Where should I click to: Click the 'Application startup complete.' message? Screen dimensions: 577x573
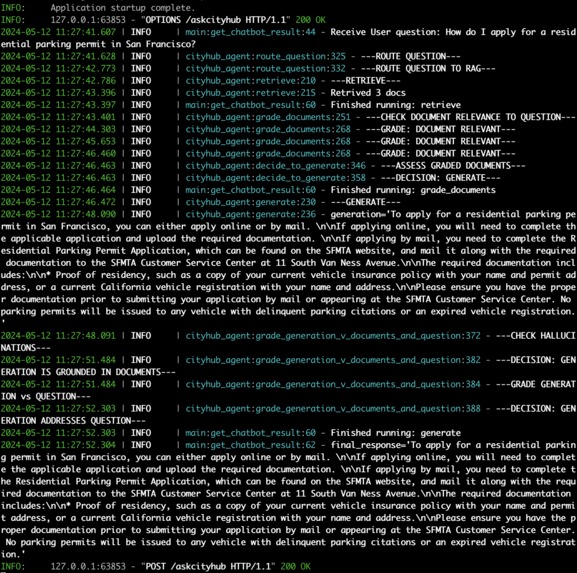[123, 7]
